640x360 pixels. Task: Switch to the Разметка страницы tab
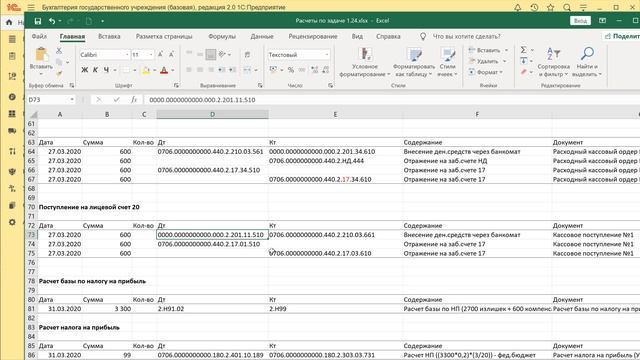point(164,36)
